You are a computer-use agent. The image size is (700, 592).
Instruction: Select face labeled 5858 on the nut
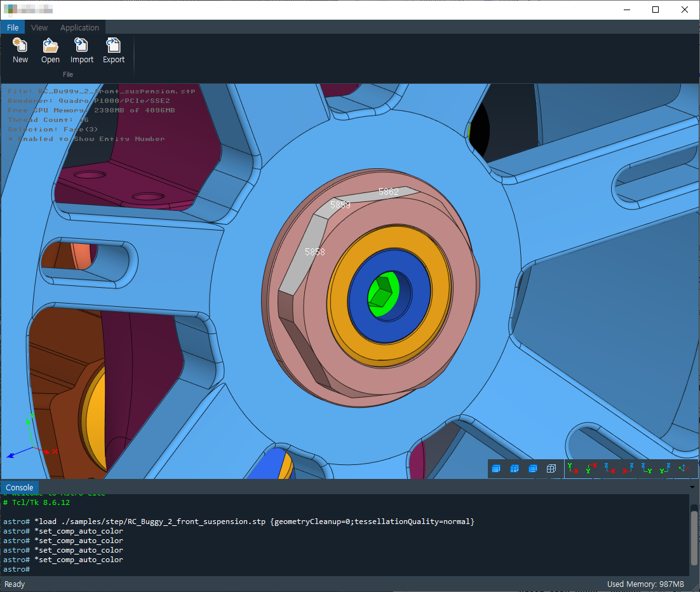304,255
